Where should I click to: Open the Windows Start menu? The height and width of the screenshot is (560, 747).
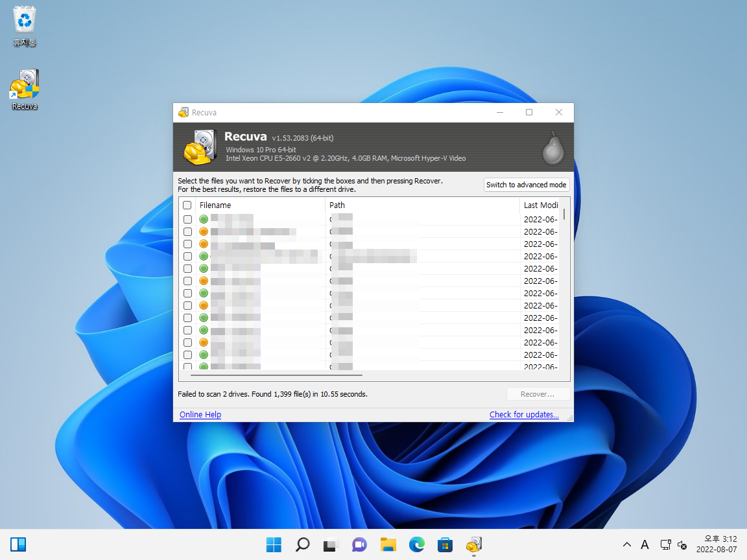click(x=274, y=544)
